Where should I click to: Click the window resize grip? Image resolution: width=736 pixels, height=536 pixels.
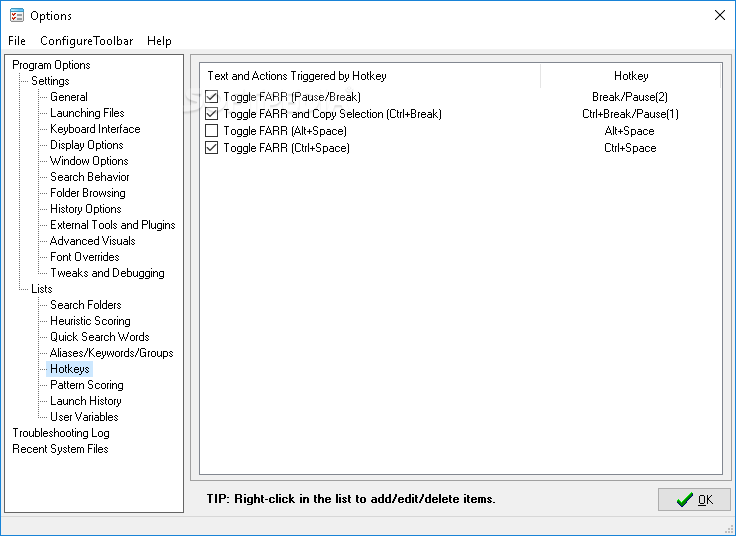point(729,529)
